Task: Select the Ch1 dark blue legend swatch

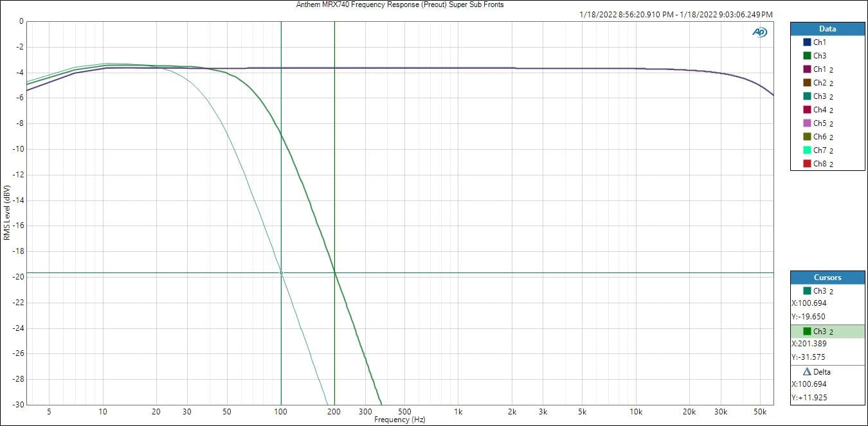Action: (807, 42)
